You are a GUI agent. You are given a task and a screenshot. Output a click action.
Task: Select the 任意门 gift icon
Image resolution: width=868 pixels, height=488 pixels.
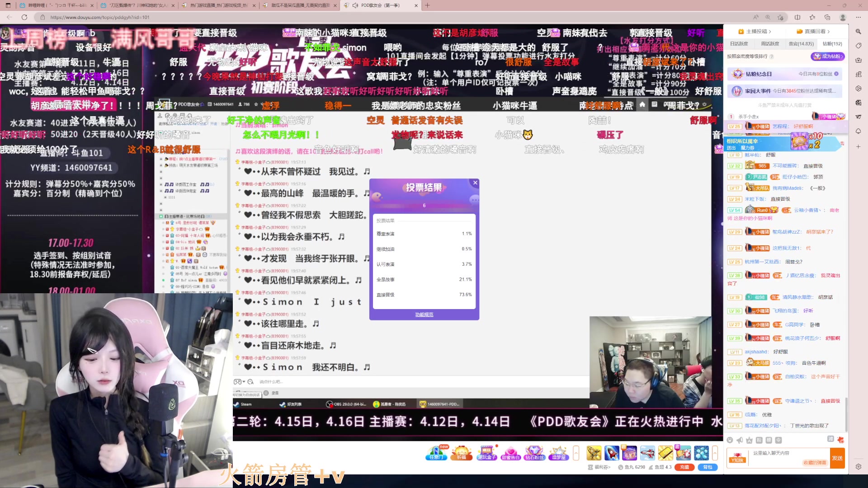click(x=436, y=453)
